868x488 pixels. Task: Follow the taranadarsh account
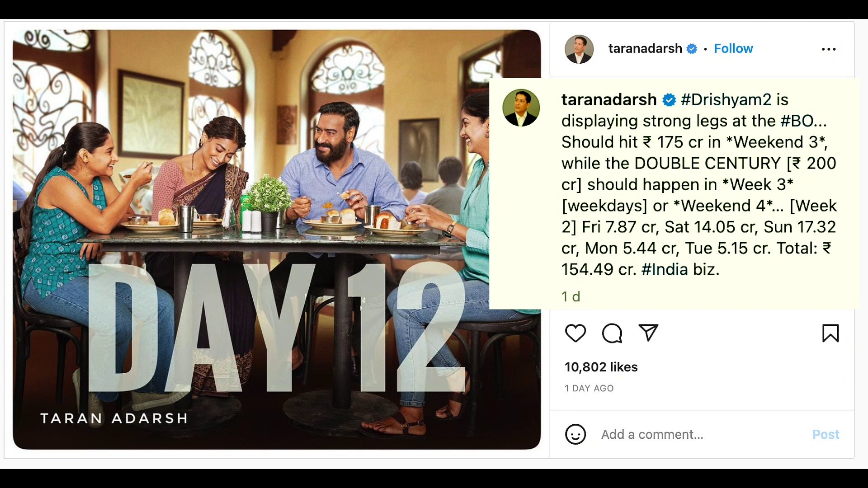(x=733, y=48)
